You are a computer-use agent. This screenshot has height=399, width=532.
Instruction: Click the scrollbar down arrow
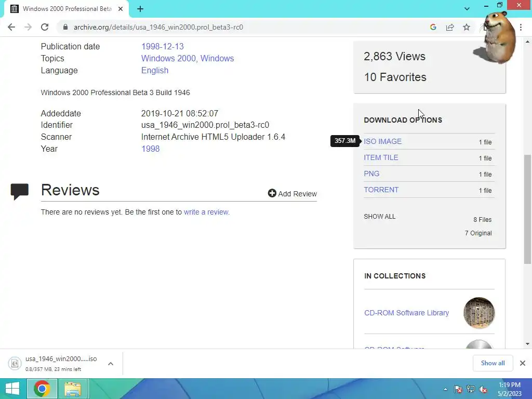point(527,344)
